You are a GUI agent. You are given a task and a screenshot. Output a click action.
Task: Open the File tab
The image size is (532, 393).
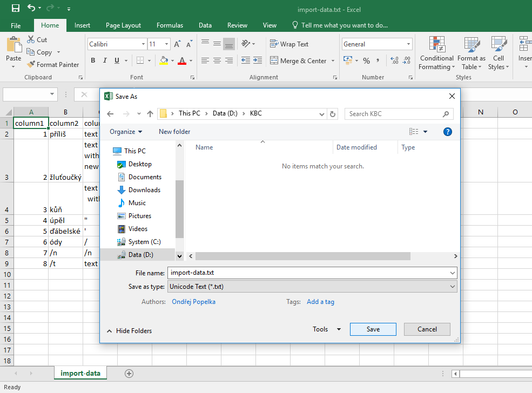coord(16,25)
